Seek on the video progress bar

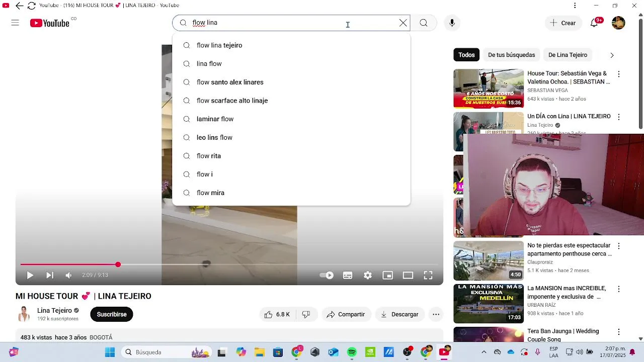229,264
